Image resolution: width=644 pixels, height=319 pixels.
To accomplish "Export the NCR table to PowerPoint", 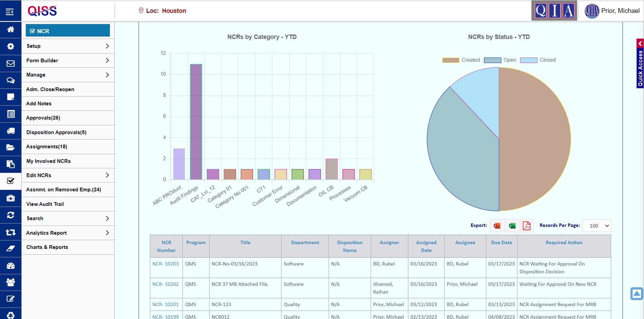I will point(497,225).
